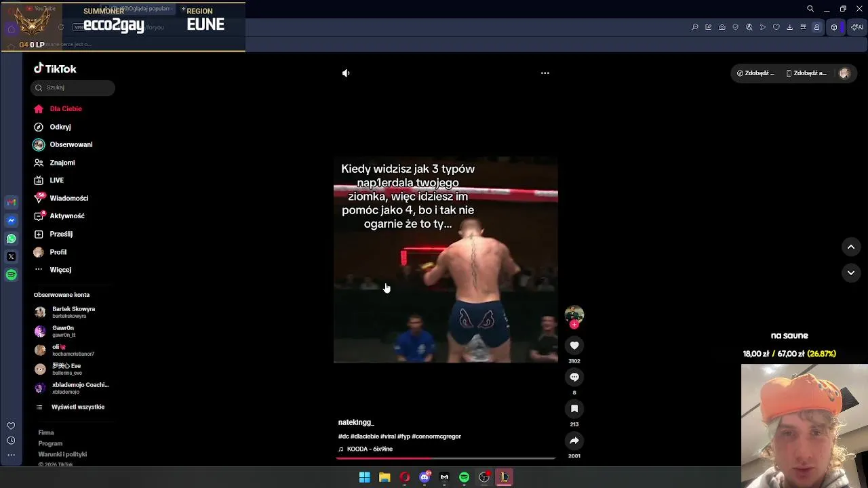Open WhatsApp in browser sidebar

(11, 239)
